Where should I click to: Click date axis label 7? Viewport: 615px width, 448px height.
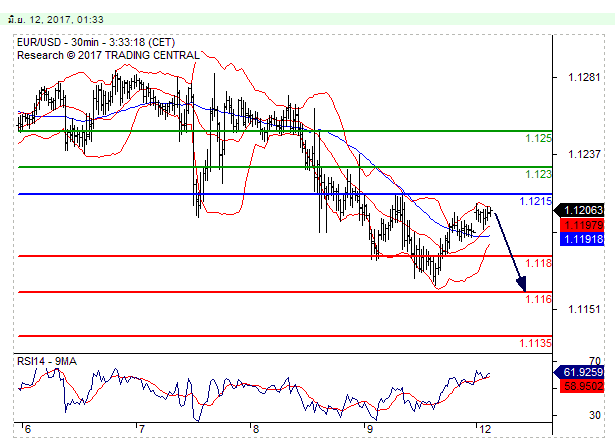(142, 429)
